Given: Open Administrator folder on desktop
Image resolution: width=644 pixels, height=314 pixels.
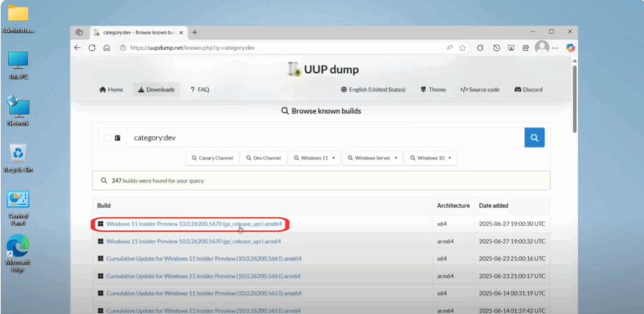Looking at the screenshot, I should 18,18.
